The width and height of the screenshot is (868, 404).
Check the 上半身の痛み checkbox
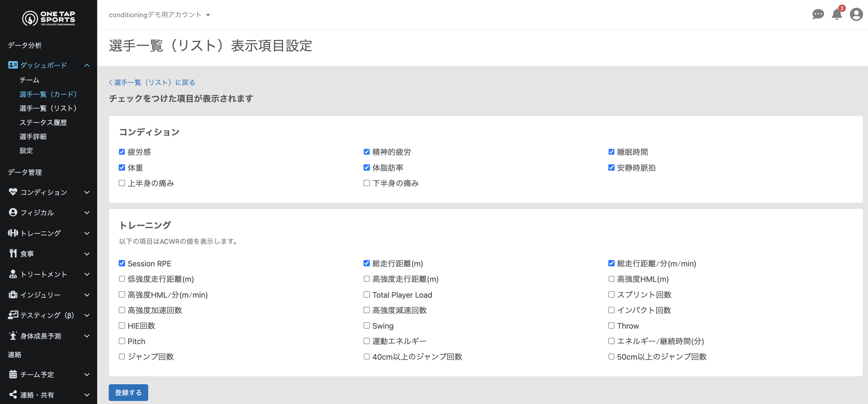(x=122, y=183)
